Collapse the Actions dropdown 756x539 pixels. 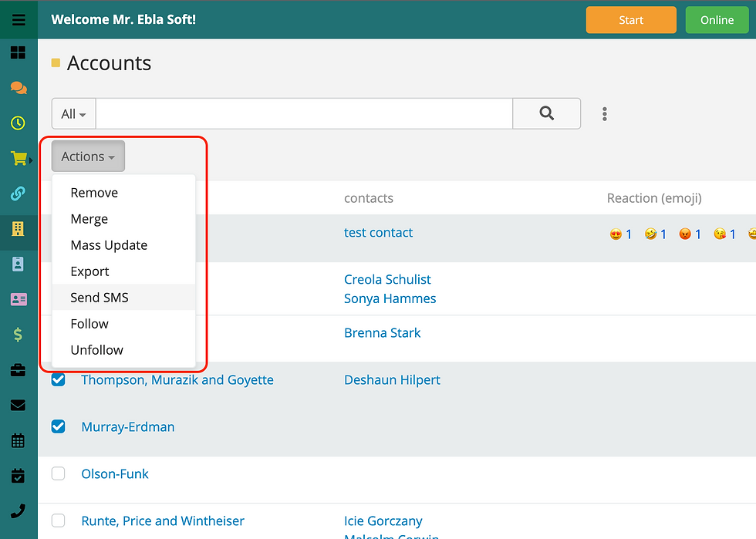[88, 157]
